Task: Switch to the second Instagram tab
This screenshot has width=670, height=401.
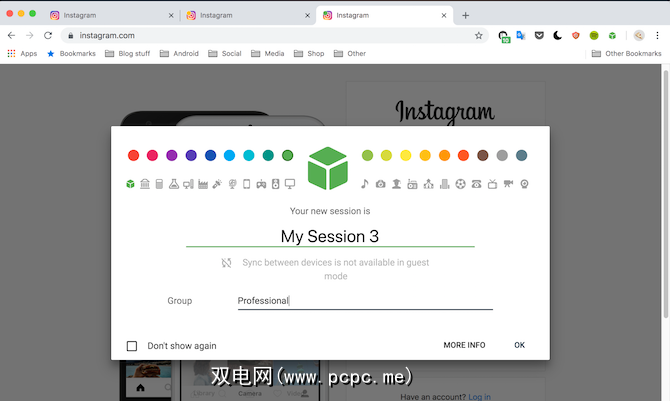Action: [248, 15]
